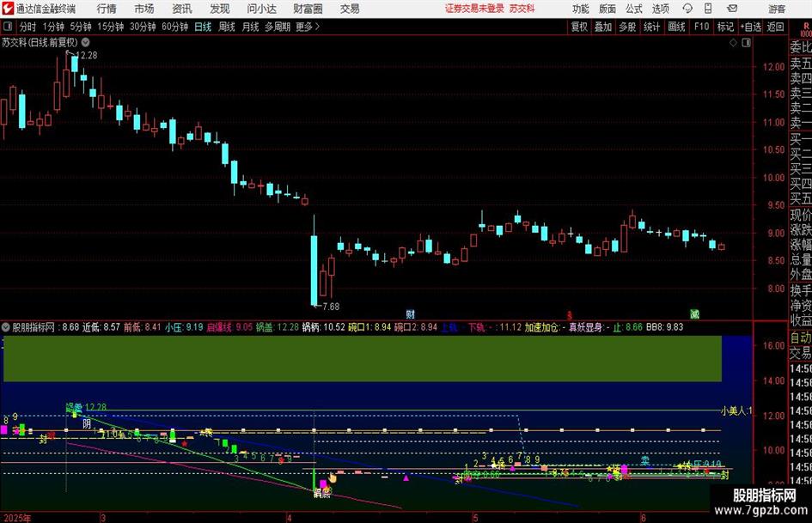Click the 复权 toolbar button
Viewport: 812px width, 523px height.
pos(579,27)
